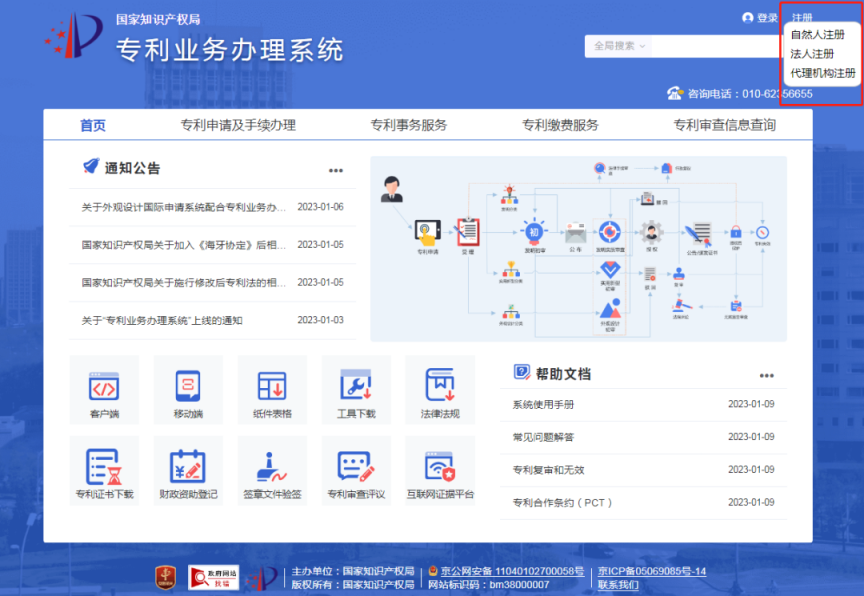Open the 专利申请及手续办理 tab

238,126
